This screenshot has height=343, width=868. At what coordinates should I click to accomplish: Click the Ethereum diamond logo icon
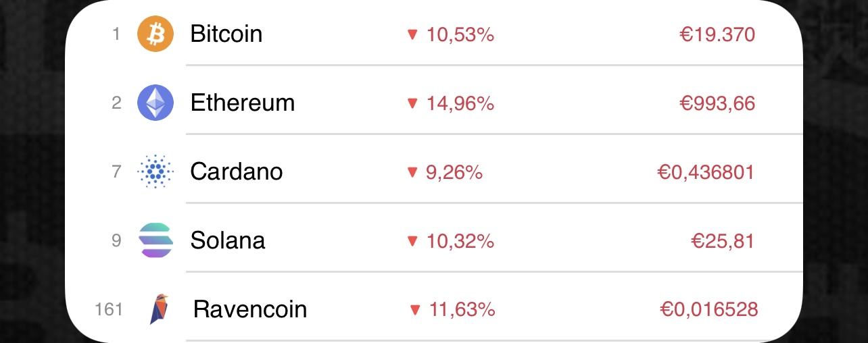pos(155,103)
